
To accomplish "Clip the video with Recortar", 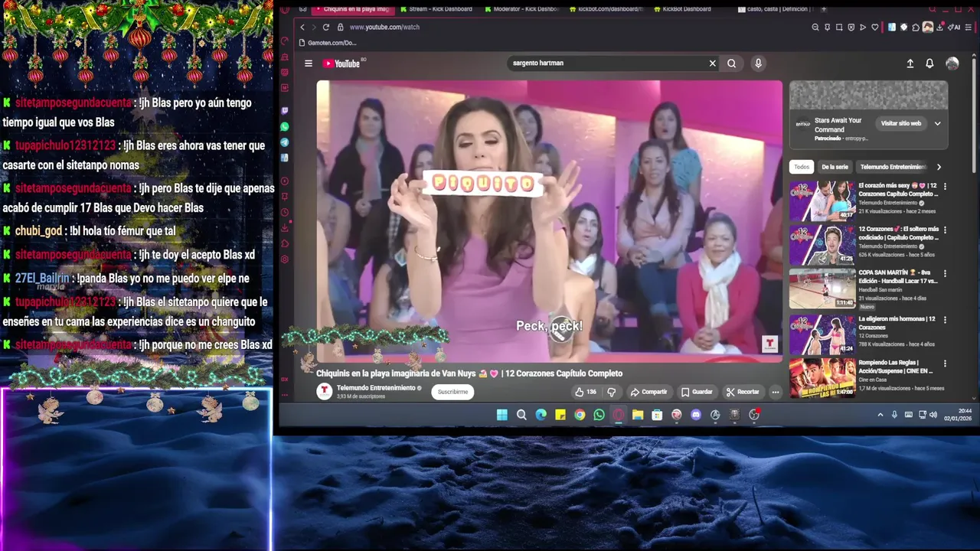I will [743, 392].
